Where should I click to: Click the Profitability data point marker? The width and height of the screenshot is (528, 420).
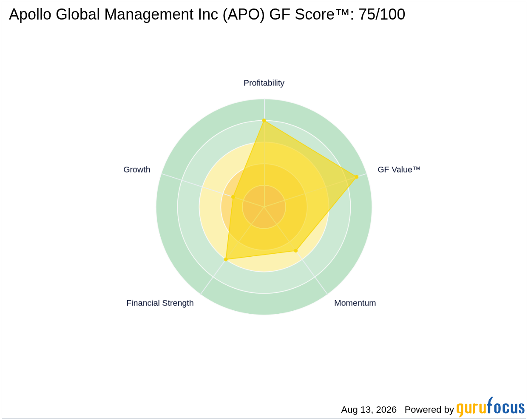point(264,121)
